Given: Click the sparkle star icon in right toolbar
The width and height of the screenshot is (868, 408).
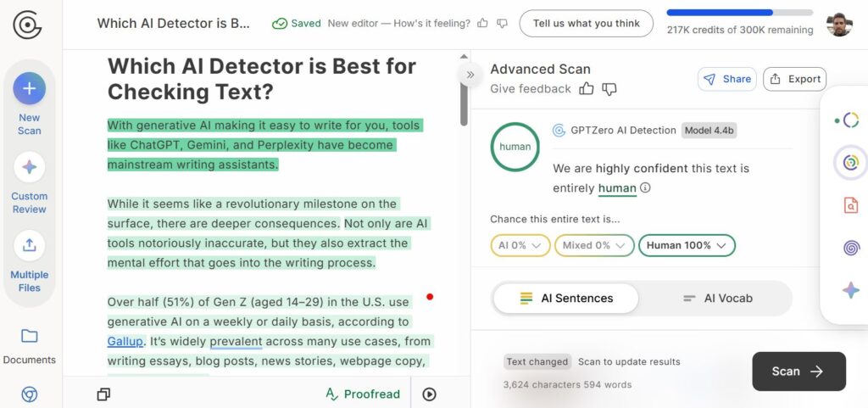Looking at the screenshot, I should (x=851, y=290).
